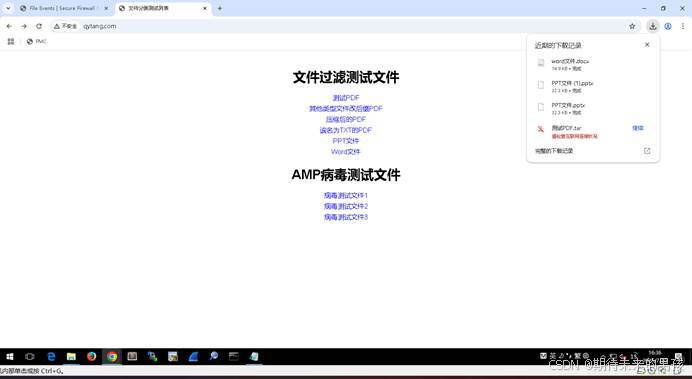Click the 英 input language indicator in tray
The height and width of the screenshot is (379, 692).
[553, 356]
